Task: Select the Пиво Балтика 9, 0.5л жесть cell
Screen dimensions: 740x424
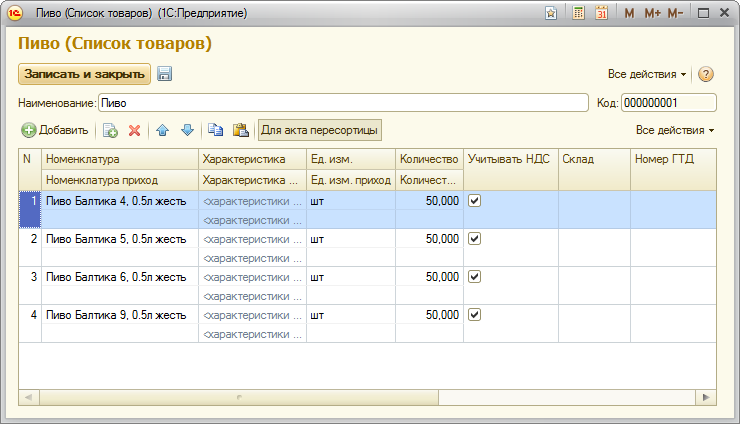Action: pyautogui.click(x=120, y=315)
